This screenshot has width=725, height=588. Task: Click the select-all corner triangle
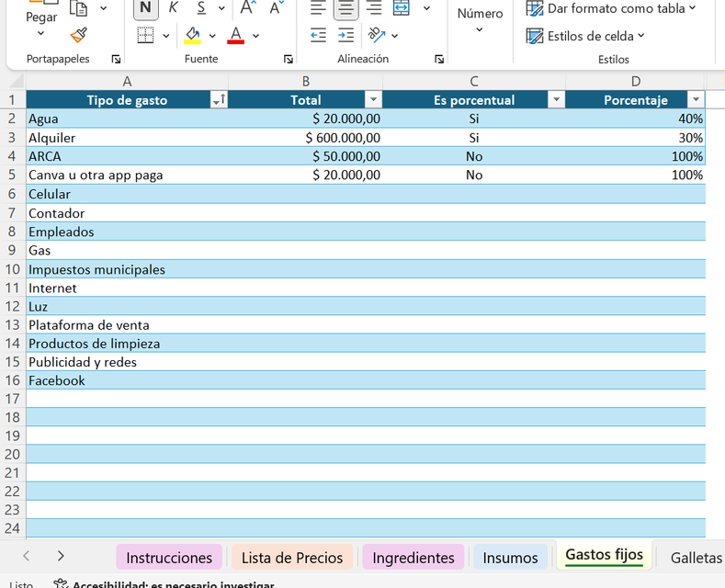coord(17,81)
